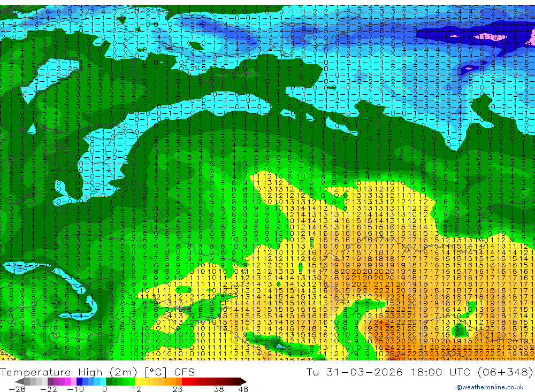This screenshot has width=535, height=392.
Task: Click the dark maroon right arrow of the legend
Action: point(243,382)
